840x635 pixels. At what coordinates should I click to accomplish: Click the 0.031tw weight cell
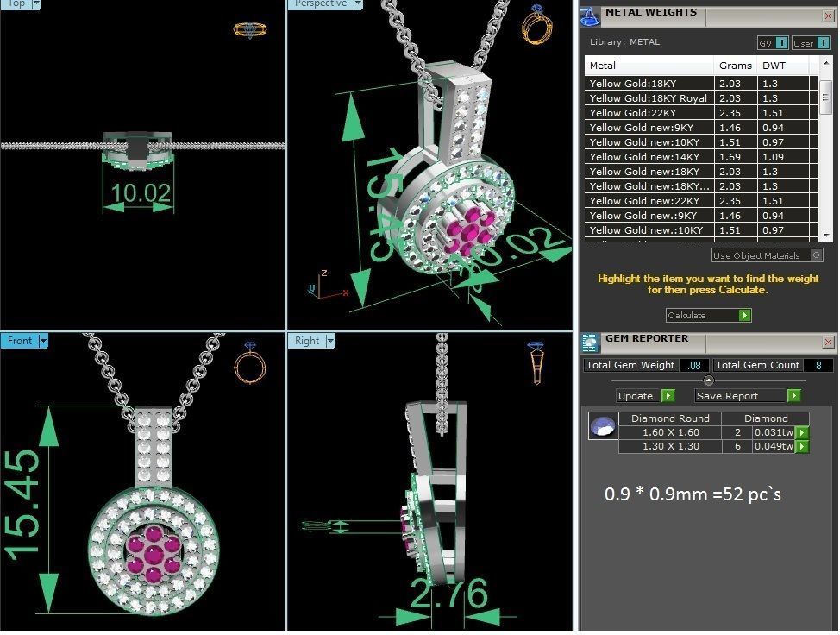coord(774,432)
